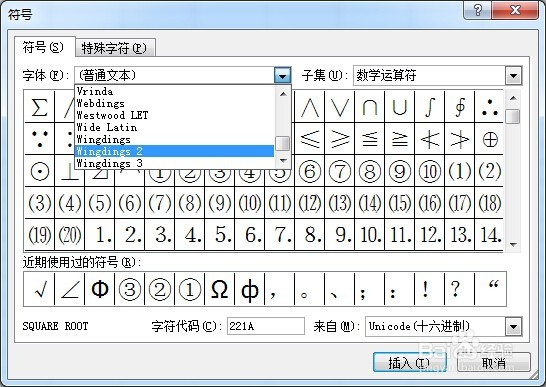Select the therefore three-dot symbol

point(489,107)
